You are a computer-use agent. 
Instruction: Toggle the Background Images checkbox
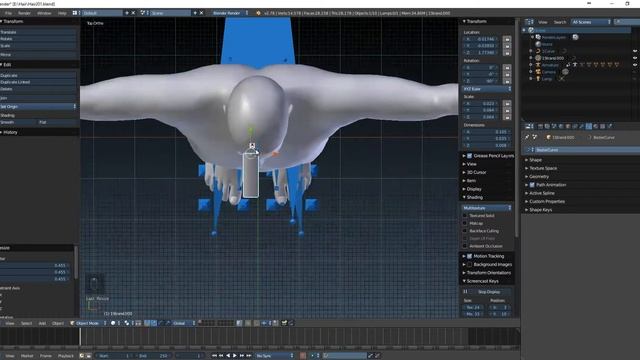point(469,264)
